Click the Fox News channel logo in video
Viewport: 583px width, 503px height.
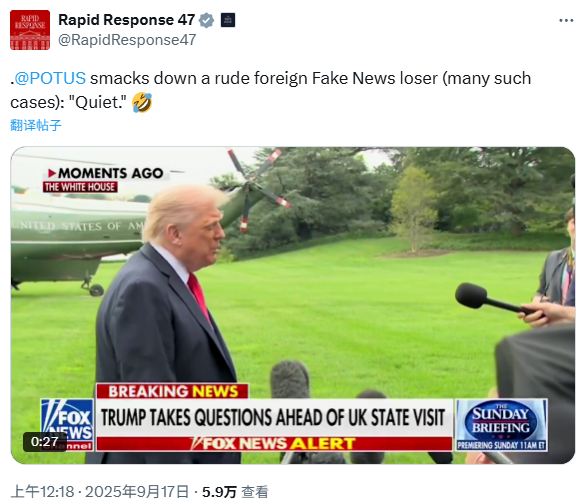pos(67,425)
